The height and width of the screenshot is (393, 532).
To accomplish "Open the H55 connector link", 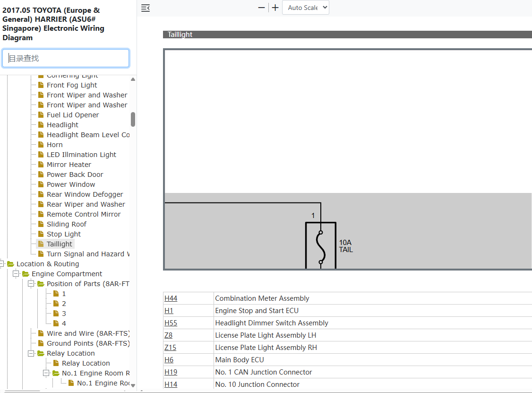I will (x=171, y=323).
